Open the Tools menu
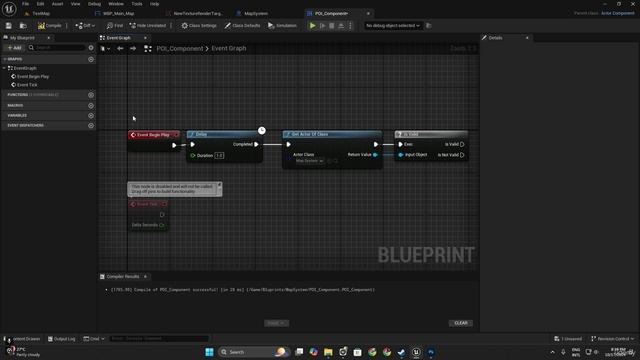 click(137, 4)
